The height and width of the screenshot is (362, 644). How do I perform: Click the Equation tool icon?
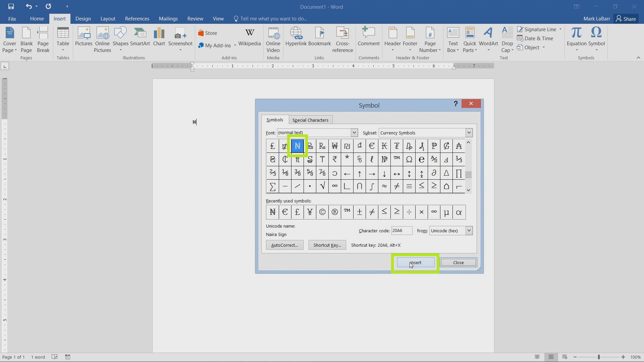click(576, 39)
